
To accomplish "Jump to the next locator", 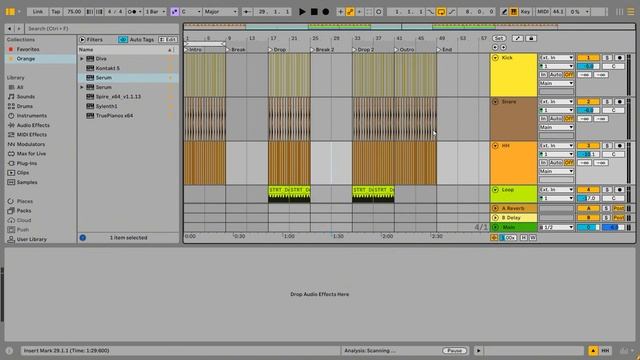I will (x=503, y=47).
